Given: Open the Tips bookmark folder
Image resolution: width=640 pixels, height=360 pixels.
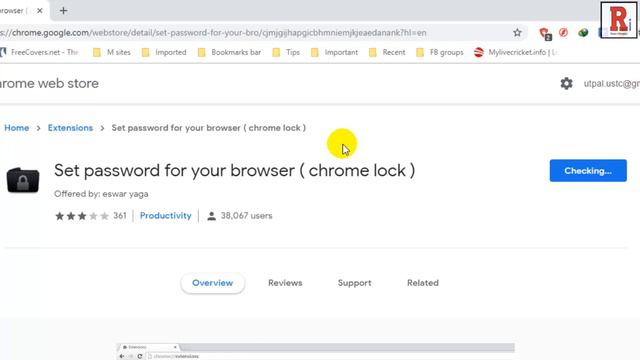Looking at the screenshot, I should tap(286, 52).
